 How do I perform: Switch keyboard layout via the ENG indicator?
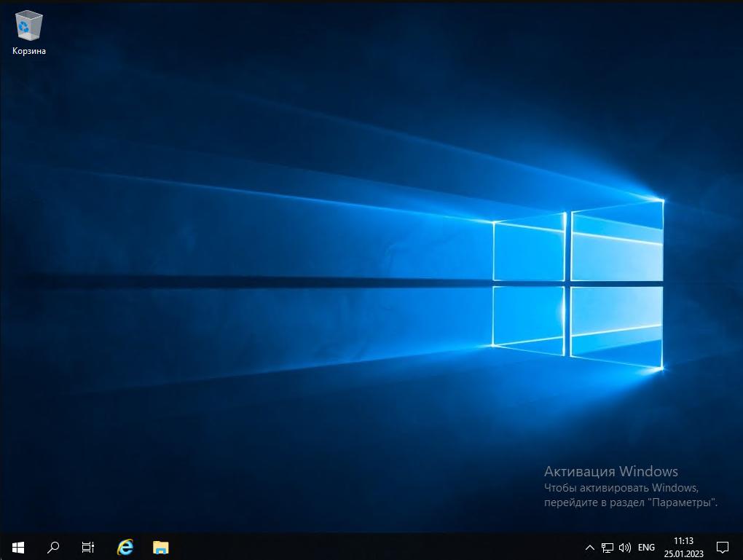click(x=645, y=547)
